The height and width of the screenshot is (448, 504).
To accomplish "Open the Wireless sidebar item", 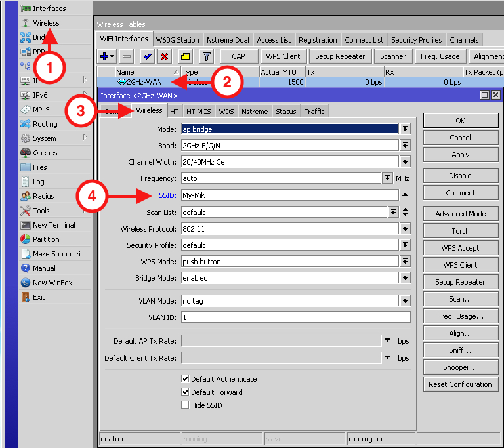I will pyautogui.click(x=55, y=23).
